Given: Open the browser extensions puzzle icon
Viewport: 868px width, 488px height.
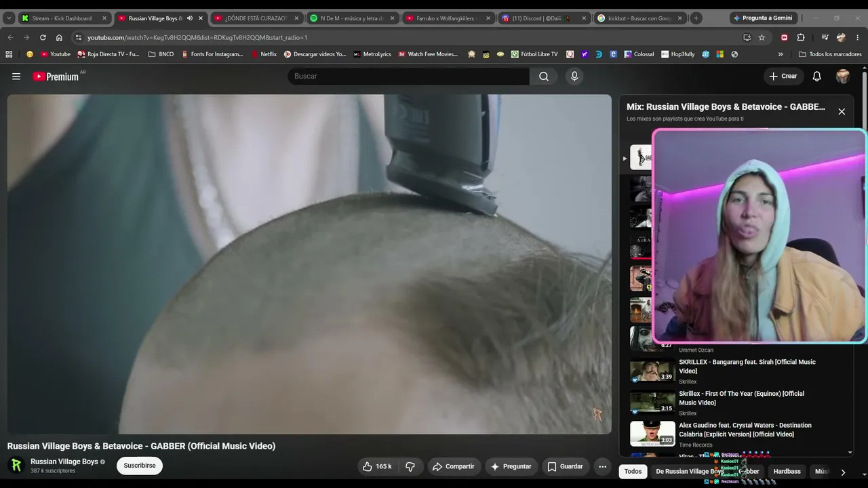Looking at the screenshot, I should 801,37.
